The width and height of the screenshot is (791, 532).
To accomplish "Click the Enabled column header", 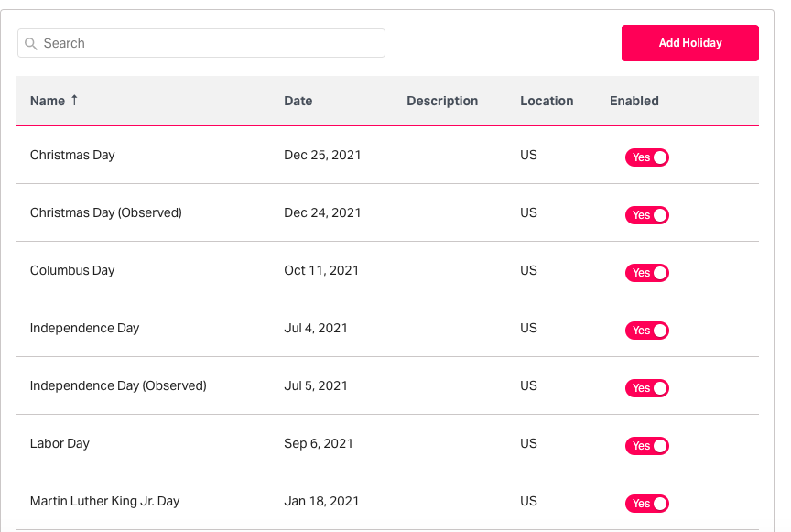I will click(x=634, y=101).
